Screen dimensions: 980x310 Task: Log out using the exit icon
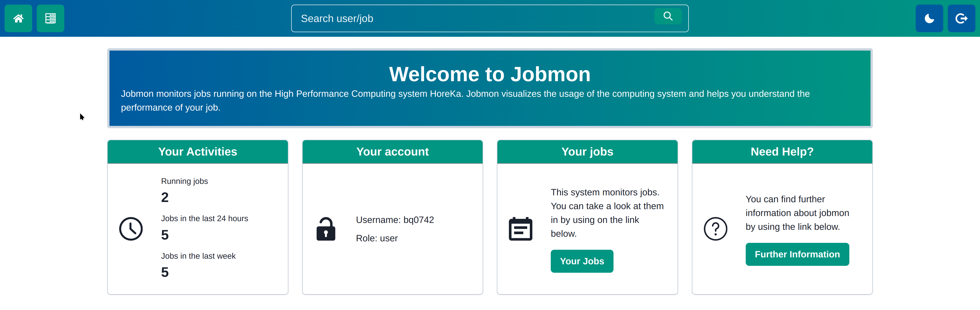961,18
